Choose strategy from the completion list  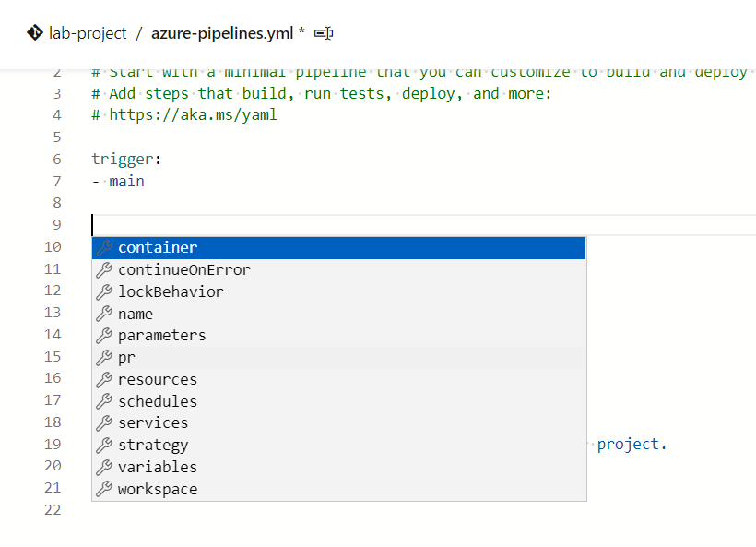point(153,445)
